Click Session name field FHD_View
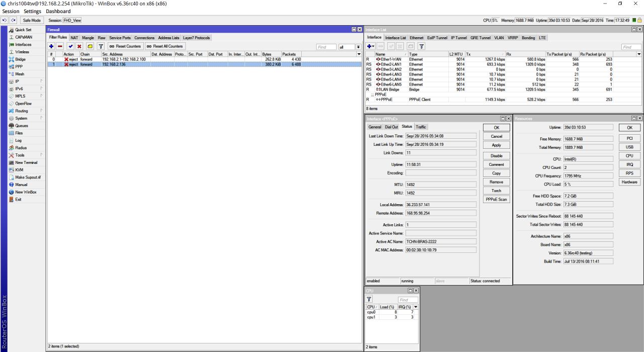The height and width of the screenshot is (352, 644). [72, 20]
